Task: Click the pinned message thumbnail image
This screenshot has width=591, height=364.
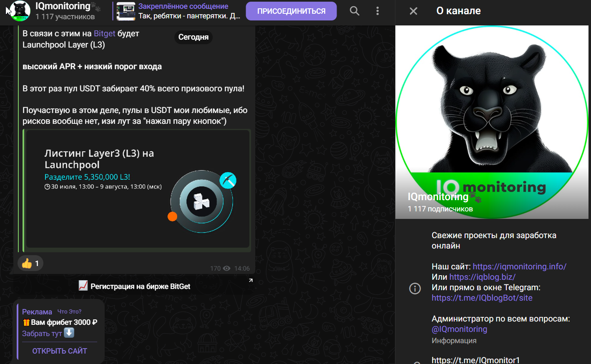Action: point(126,11)
